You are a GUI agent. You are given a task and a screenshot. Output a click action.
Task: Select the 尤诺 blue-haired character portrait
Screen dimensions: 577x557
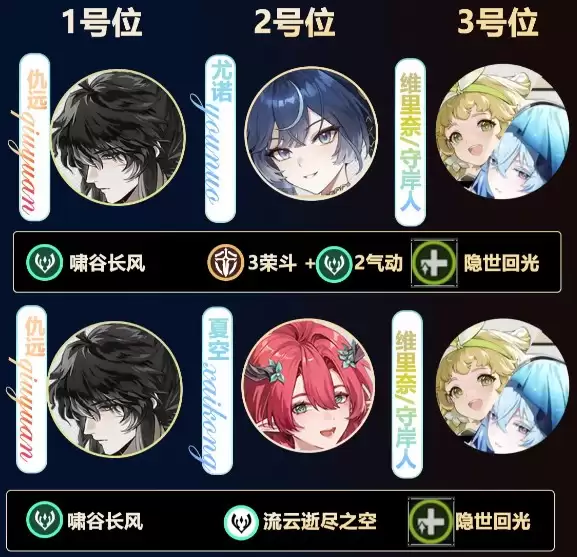(311, 134)
